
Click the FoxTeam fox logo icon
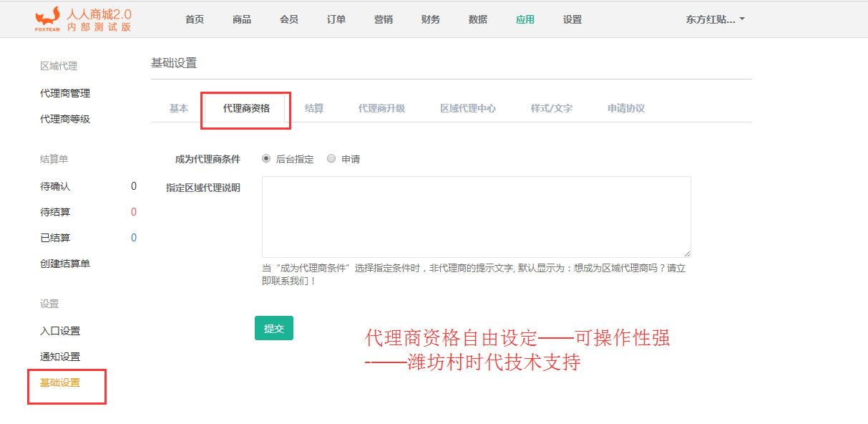point(47,17)
